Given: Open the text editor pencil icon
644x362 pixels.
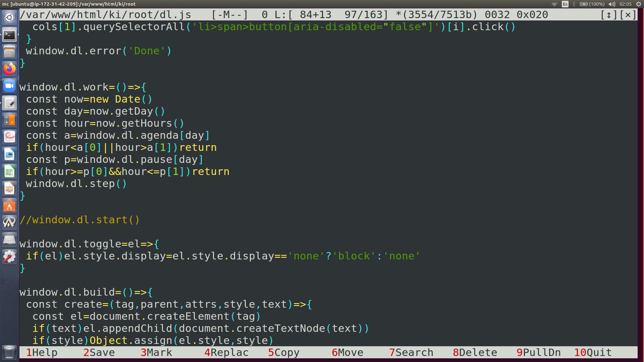Looking at the screenshot, I should pyautogui.click(x=9, y=103).
